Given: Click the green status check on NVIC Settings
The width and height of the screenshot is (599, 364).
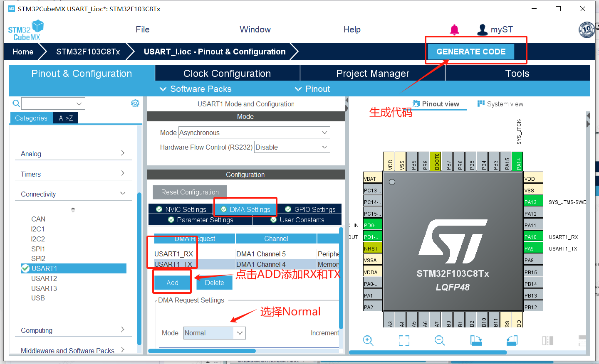Looking at the screenshot, I should tap(159, 209).
